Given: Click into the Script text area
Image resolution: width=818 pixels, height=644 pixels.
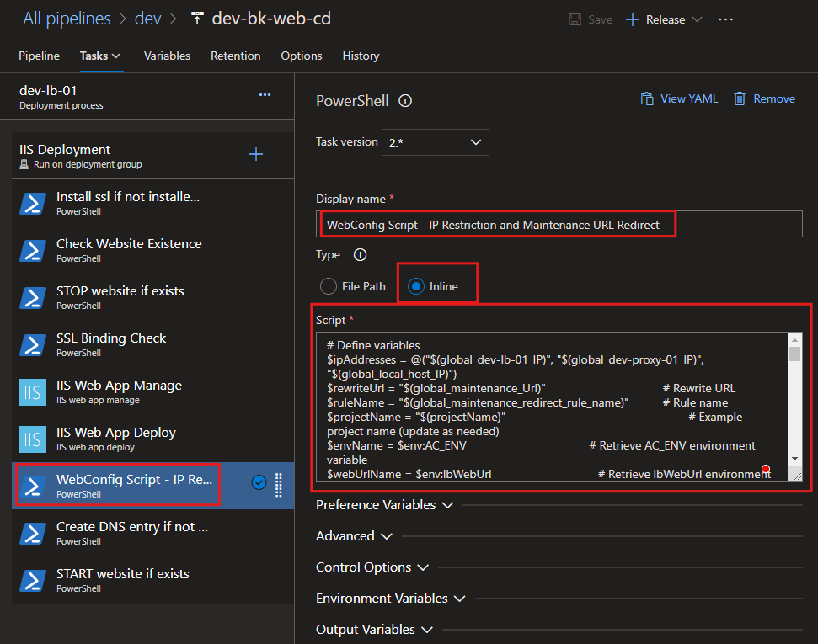Looking at the screenshot, I should (552, 407).
